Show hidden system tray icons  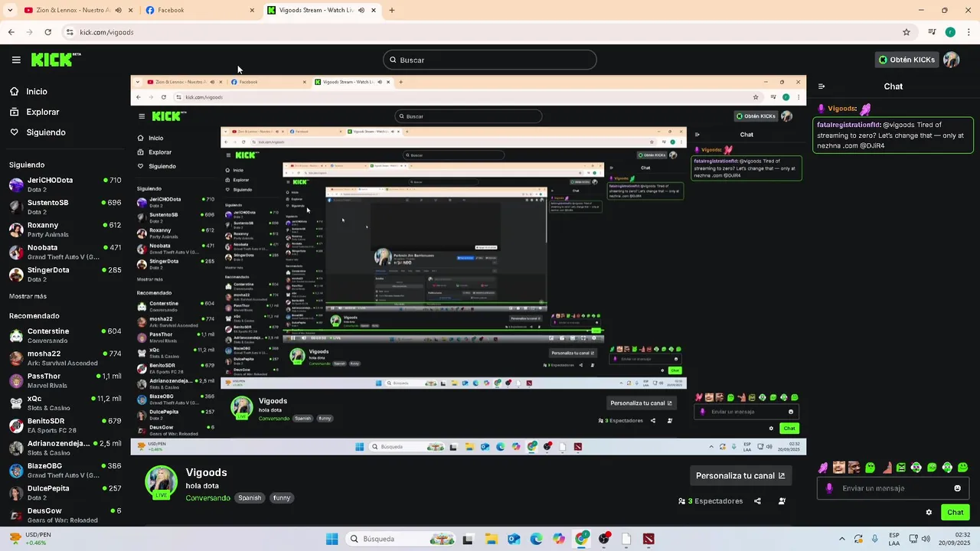(x=841, y=539)
